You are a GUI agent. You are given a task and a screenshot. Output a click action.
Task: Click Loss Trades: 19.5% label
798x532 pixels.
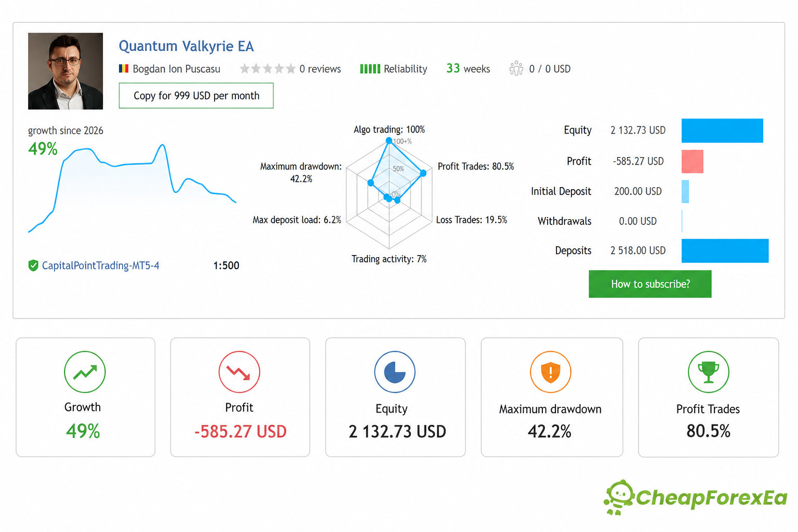click(x=472, y=220)
